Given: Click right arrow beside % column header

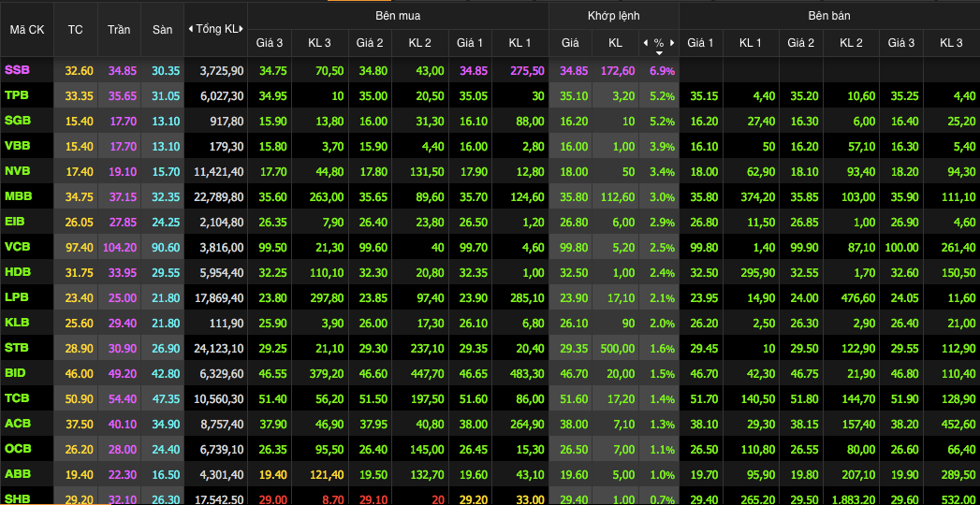Looking at the screenshot, I should pyautogui.click(x=672, y=43).
